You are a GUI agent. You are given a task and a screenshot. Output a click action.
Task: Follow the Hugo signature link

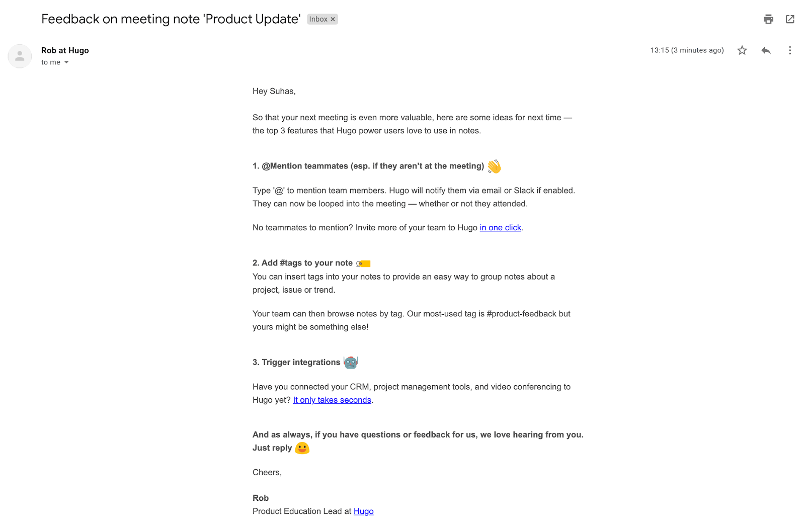point(363,511)
